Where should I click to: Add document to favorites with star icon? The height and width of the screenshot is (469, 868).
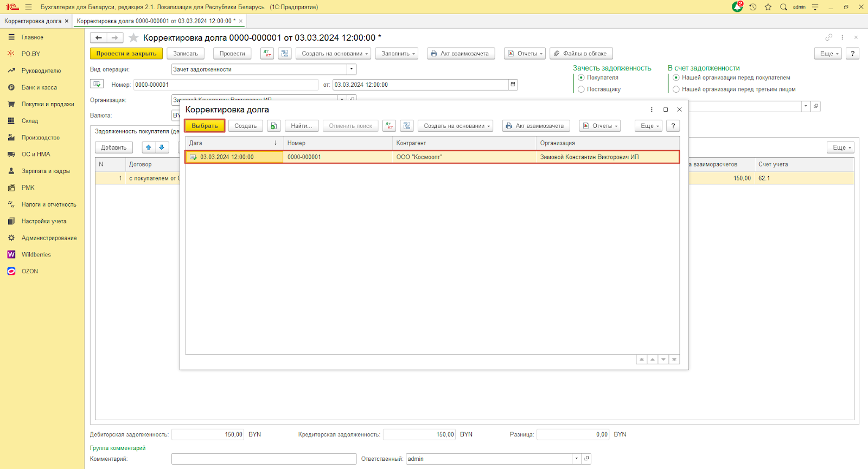[x=133, y=37]
